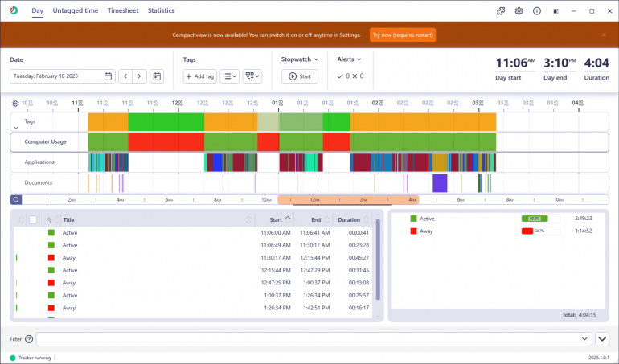Select Away row starting 1:26:34 PM
Viewport: 619px width, 364px height.
(x=193, y=308)
